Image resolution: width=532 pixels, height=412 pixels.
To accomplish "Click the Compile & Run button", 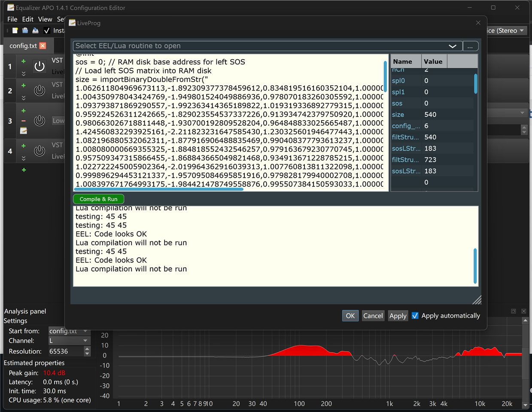I will coord(98,199).
